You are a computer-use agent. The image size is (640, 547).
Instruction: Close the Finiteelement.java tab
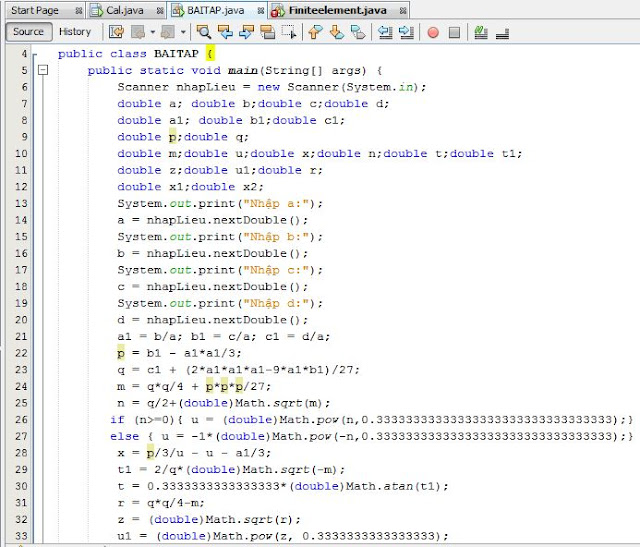point(403,11)
